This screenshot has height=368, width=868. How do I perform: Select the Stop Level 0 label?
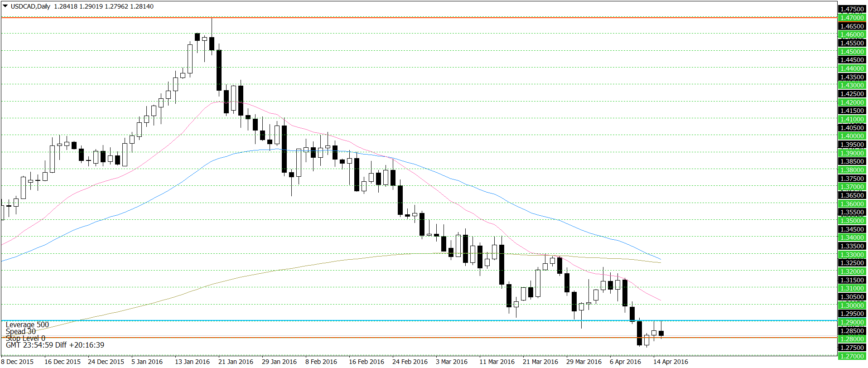pos(25,338)
